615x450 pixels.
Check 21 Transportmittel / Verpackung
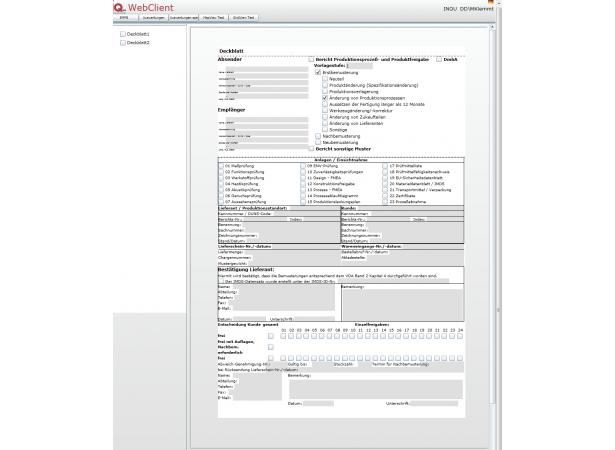(x=385, y=189)
